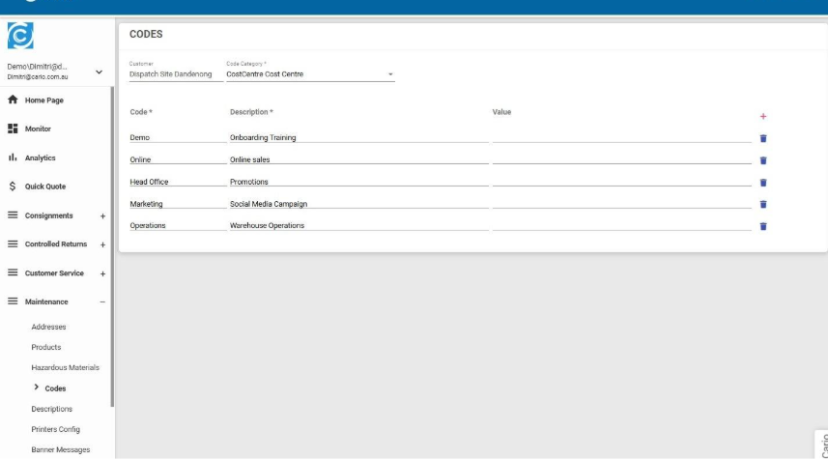Expand the user account dropdown chevron
This screenshot has height=459, width=828.
98,72
